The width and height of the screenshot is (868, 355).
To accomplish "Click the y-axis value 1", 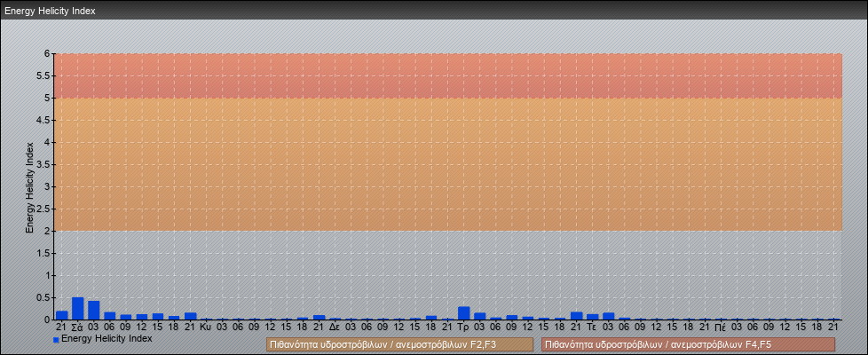I will 47,275.
